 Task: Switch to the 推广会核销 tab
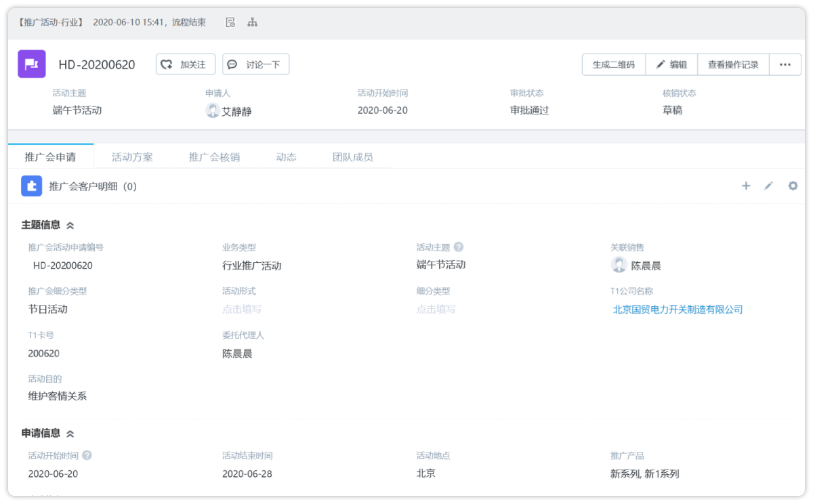coord(214,157)
